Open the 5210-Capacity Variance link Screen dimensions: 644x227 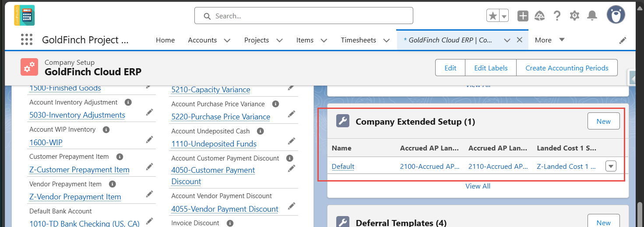click(211, 90)
